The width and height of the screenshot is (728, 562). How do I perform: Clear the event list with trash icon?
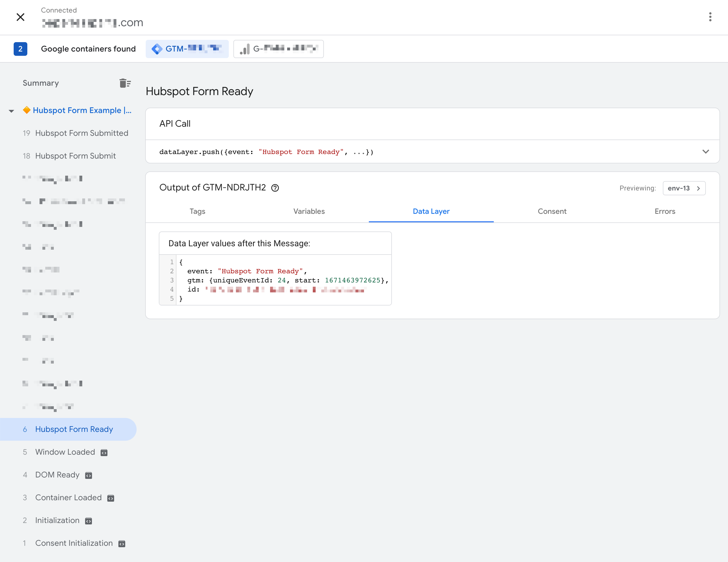pos(125,83)
